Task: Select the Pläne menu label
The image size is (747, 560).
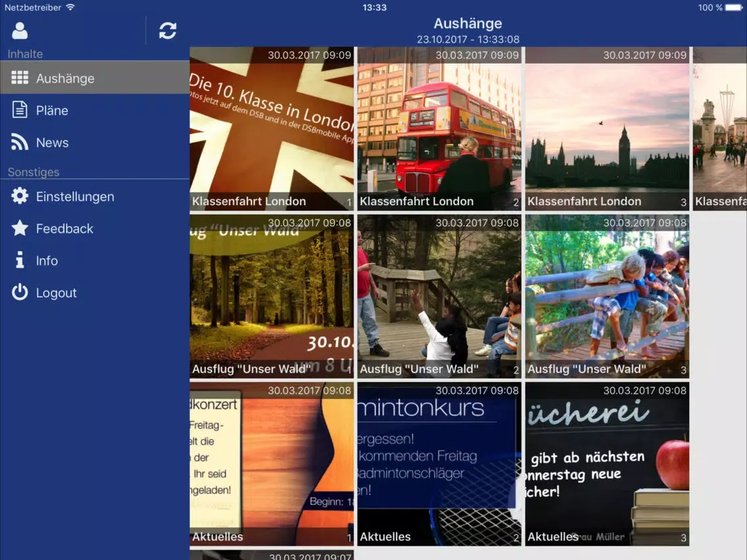Action: [52, 110]
